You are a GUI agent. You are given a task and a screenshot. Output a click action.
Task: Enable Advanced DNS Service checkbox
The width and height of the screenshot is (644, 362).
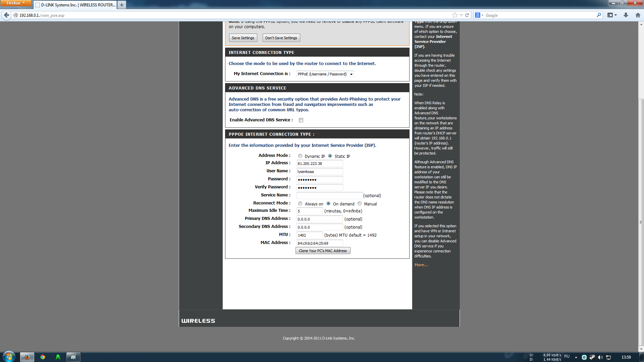(301, 120)
